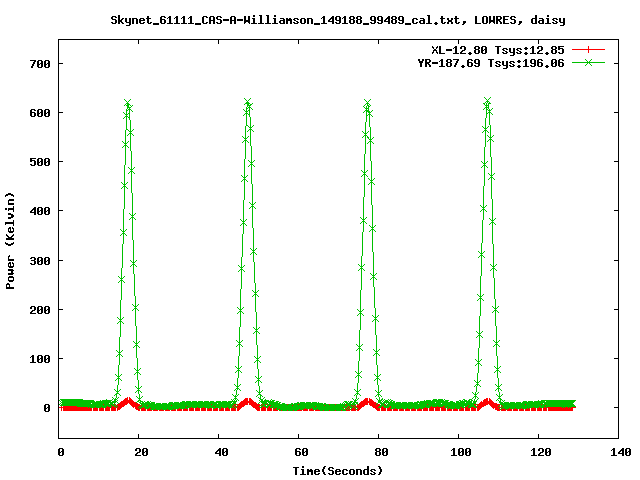Click the 100 x-axis tick label

coord(461,452)
